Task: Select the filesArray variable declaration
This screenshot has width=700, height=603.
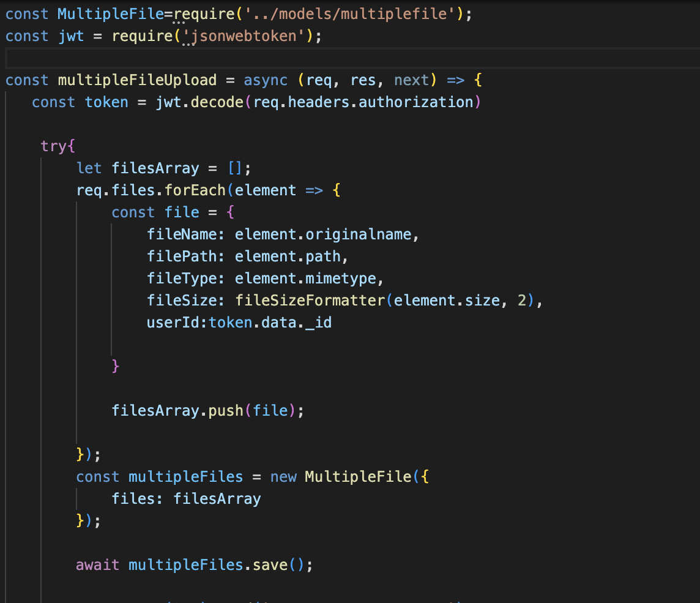Action: point(155,168)
